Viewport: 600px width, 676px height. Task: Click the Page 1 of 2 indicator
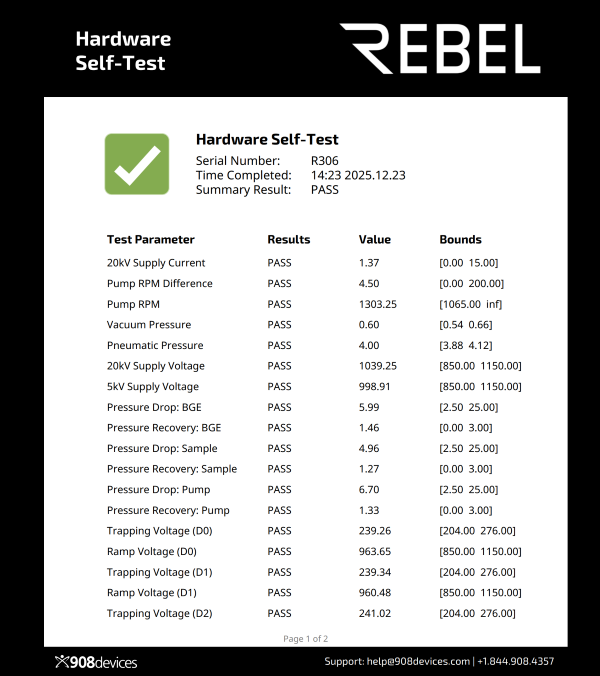click(x=305, y=638)
